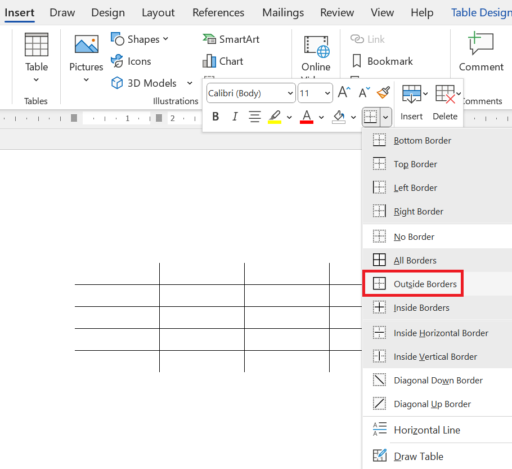Insert a new Comment
Viewport: 512px width, 469px height.
coord(481,52)
